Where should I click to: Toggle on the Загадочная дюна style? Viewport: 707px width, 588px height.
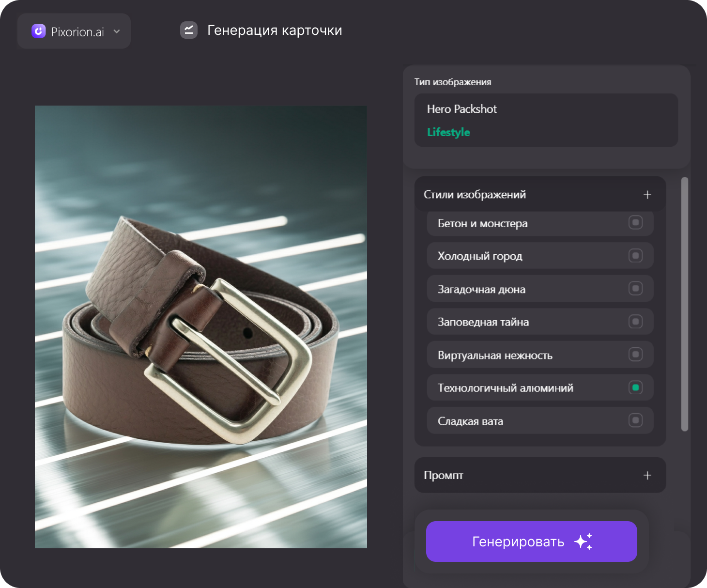(x=635, y=288)
